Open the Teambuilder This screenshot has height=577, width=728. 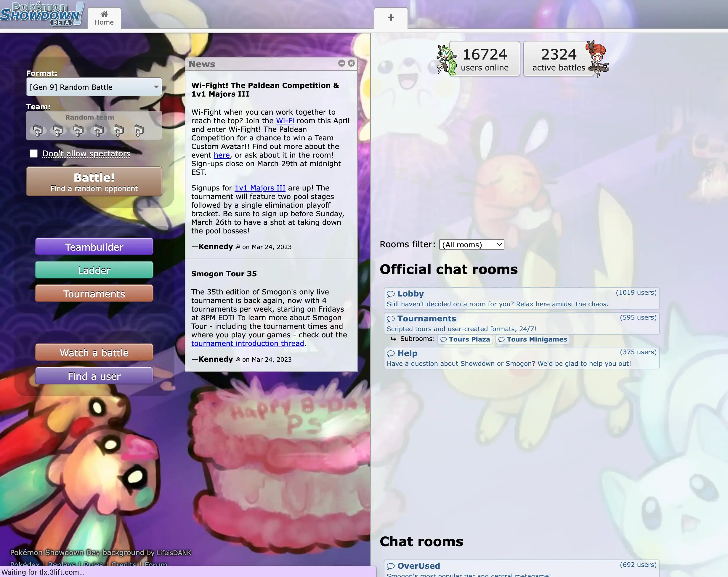[x=94, y=247]
